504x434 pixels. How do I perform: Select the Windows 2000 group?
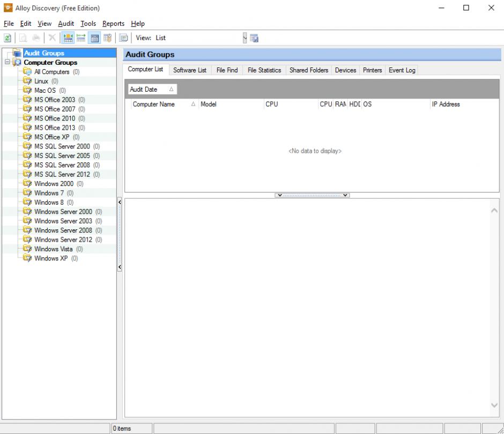(x=54, y=183)
